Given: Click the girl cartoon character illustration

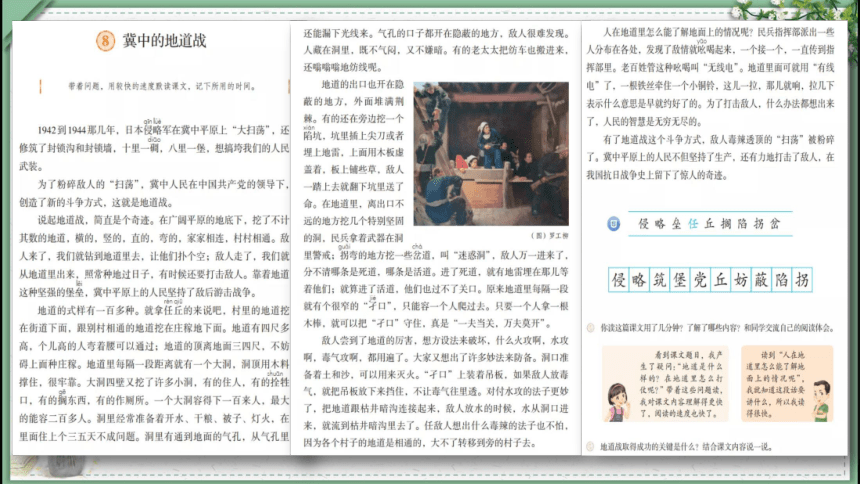Looking at the screenshot, I should click(x=619, y=402).
